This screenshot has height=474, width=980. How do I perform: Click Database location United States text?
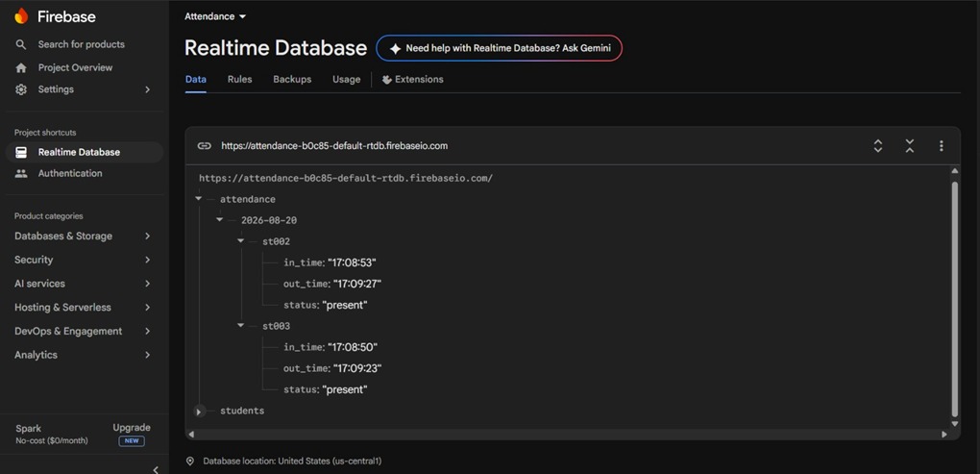[x=292, y=461]
